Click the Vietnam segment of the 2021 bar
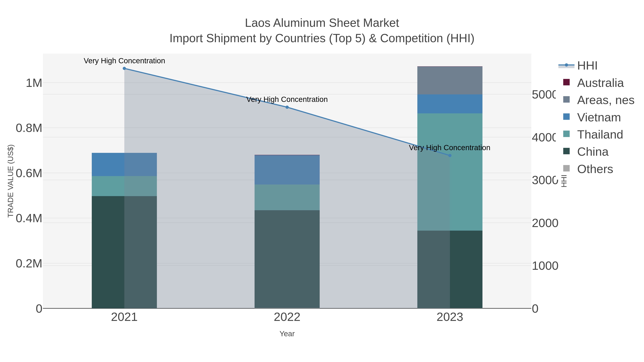The height and width of the screenshot is (362, 644). pos(124,164)
